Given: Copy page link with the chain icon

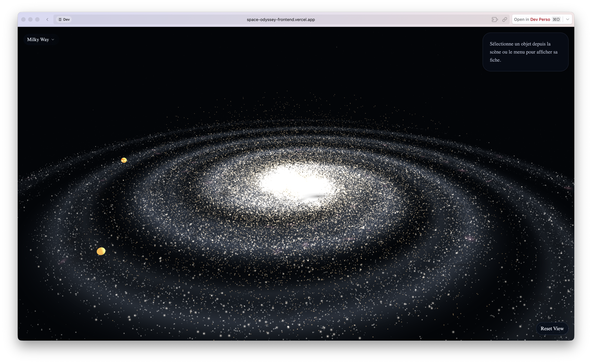Looking at the screenshot, I should click(x=505, y=19).
